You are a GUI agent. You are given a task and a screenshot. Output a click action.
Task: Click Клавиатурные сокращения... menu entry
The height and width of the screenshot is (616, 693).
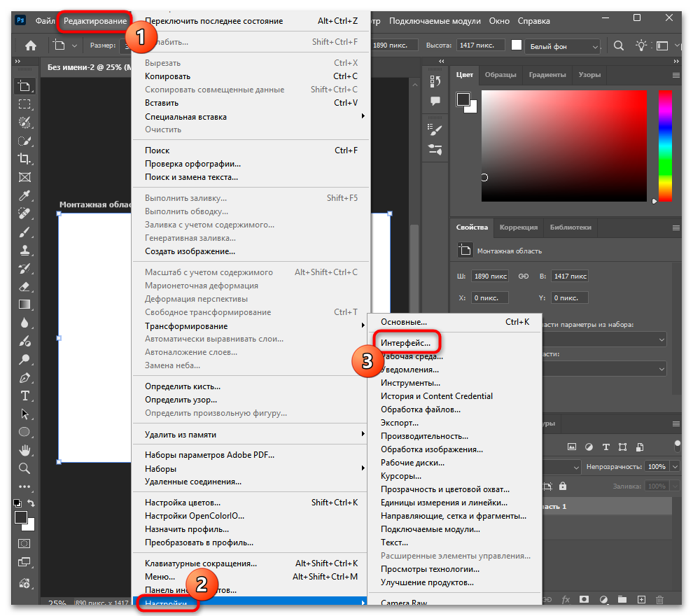tap(200, 563)
